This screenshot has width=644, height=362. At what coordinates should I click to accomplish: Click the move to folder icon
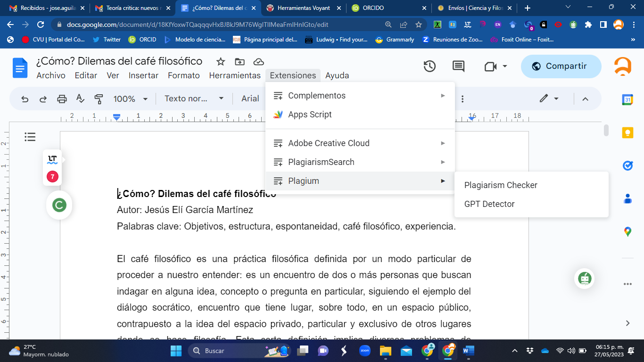pyautogui.click(x=239, y=62)
